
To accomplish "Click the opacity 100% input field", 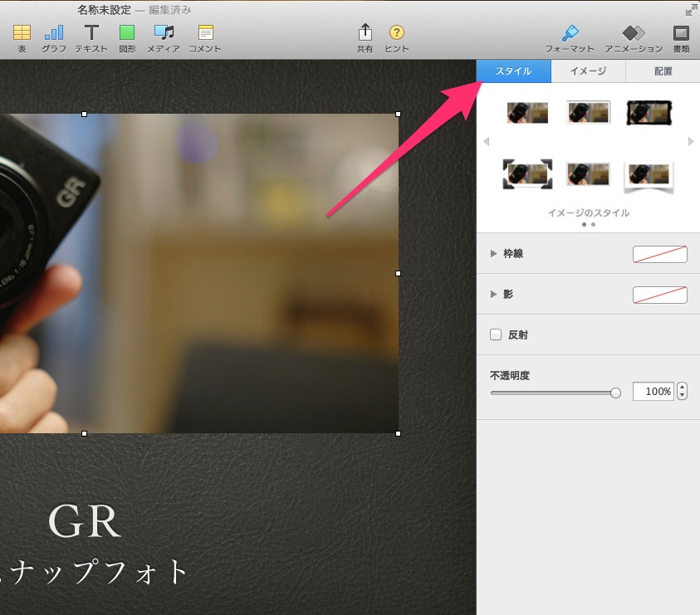I will click(653, 392).
